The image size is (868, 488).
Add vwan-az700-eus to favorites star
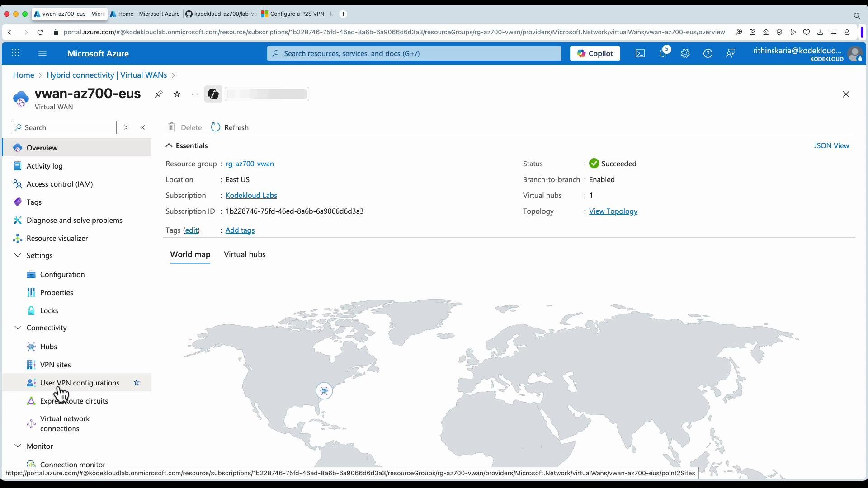177,94
